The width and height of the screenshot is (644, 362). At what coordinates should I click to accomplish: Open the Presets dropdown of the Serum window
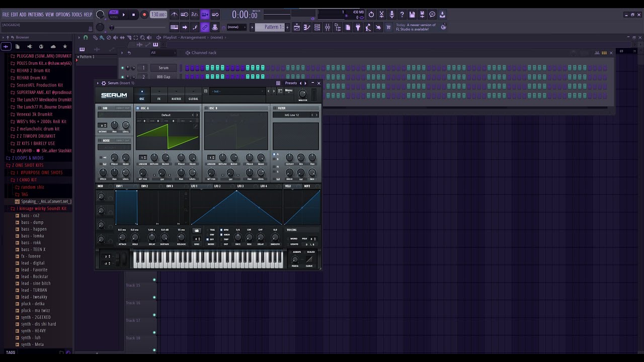tap(291, 83)
